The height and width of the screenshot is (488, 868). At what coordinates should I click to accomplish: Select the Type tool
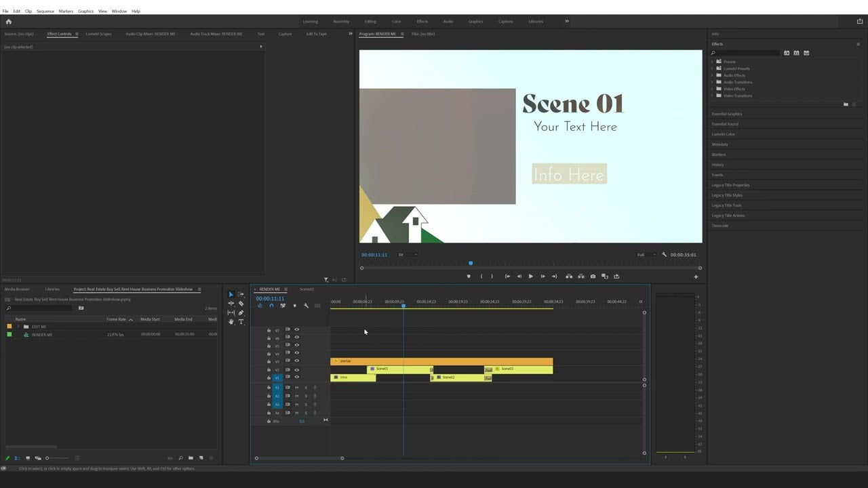[241, 321]
